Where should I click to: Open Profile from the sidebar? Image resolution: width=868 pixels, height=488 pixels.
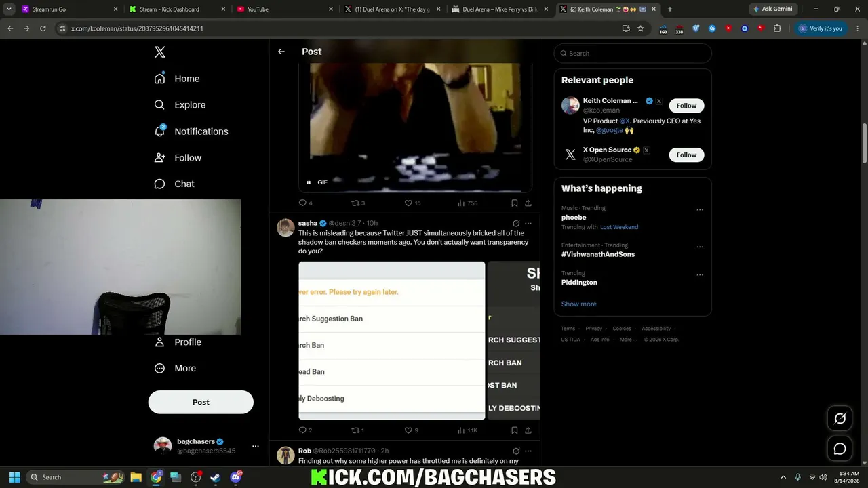tap(178, 342)
